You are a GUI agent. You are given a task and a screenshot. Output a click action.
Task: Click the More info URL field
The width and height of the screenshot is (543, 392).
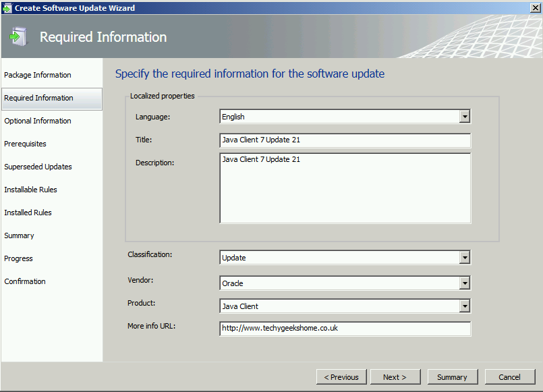(x=345, y=329)
